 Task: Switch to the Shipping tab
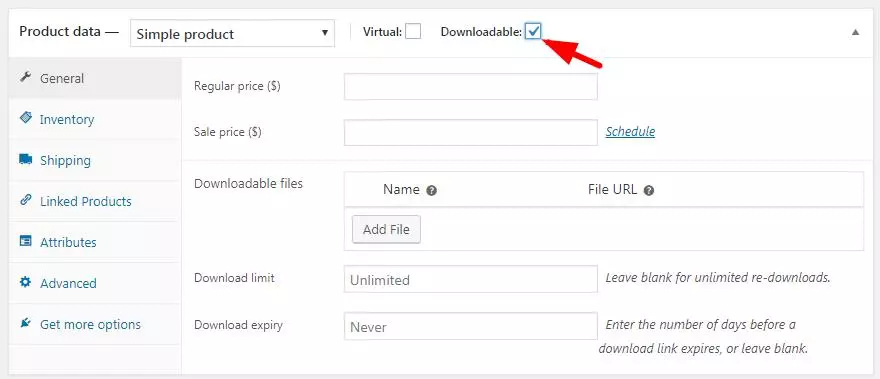point(95,160)
